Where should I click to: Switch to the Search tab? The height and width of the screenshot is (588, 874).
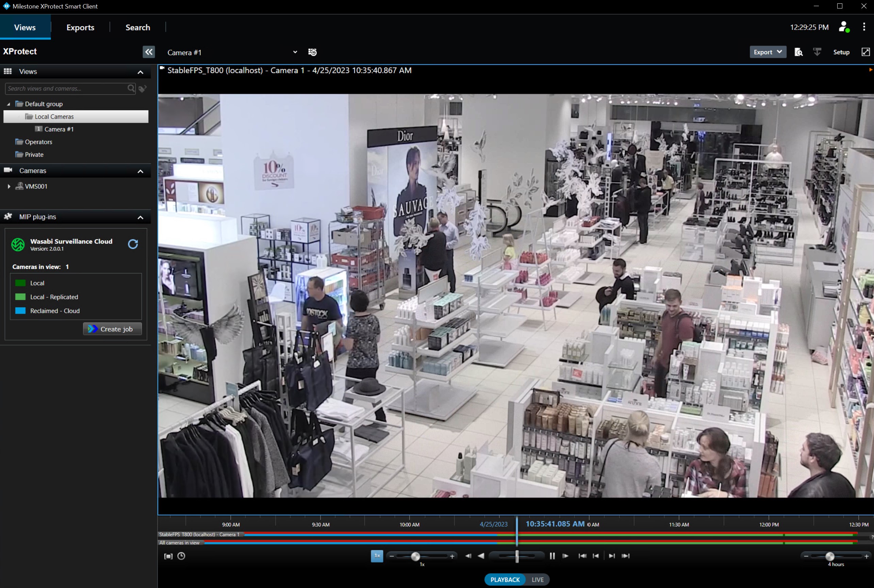tap(138, 27)
